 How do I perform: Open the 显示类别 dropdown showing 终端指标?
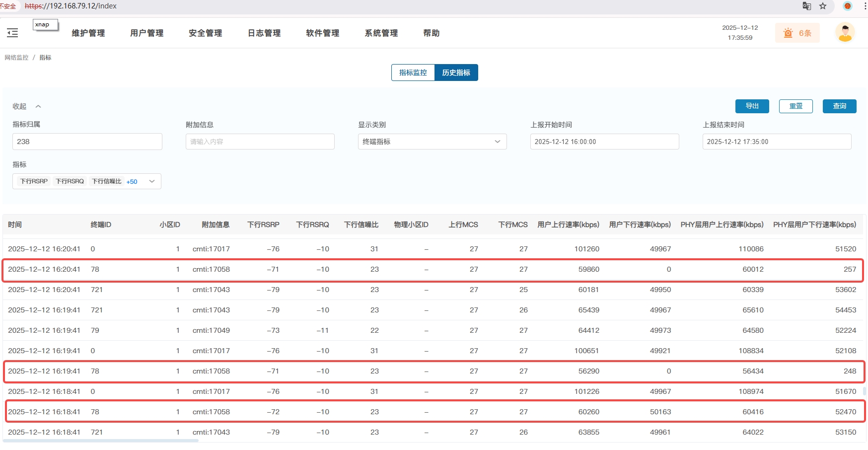tap(432, 142)
